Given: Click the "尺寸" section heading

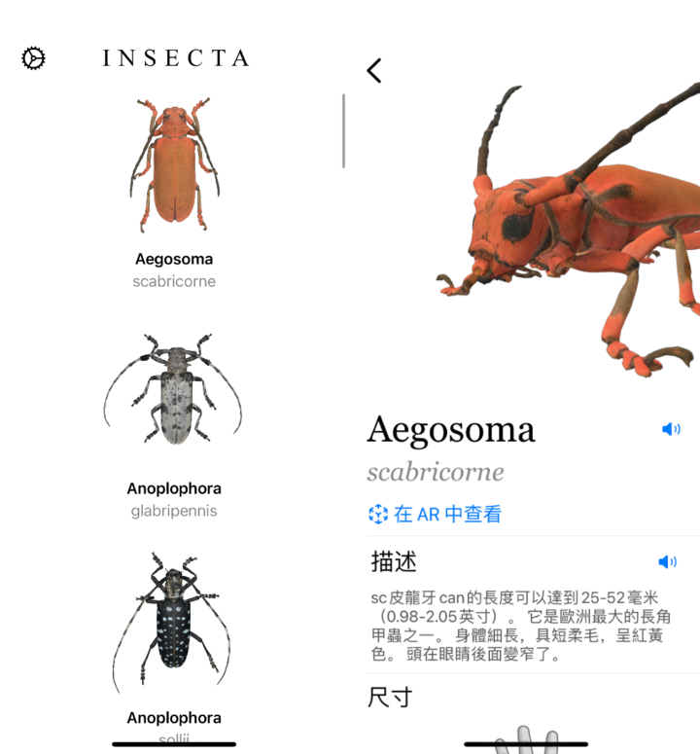Looking at the screenshot, I should (x=390, y=698).
